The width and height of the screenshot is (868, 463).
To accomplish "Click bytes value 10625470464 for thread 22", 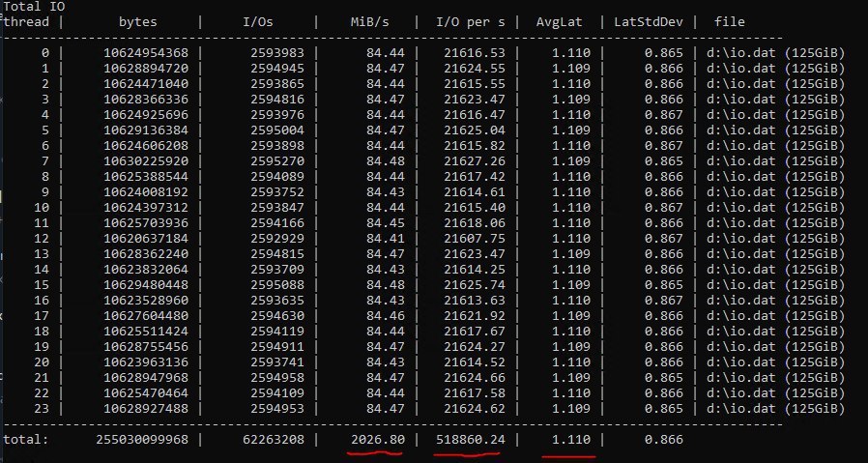I will tap(146, 393).
